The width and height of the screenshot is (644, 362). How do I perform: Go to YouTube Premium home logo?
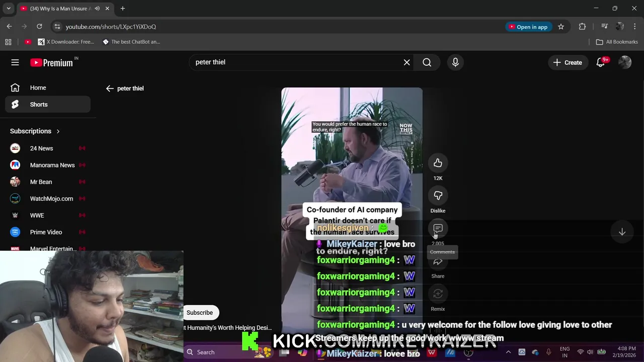point(51,62)
